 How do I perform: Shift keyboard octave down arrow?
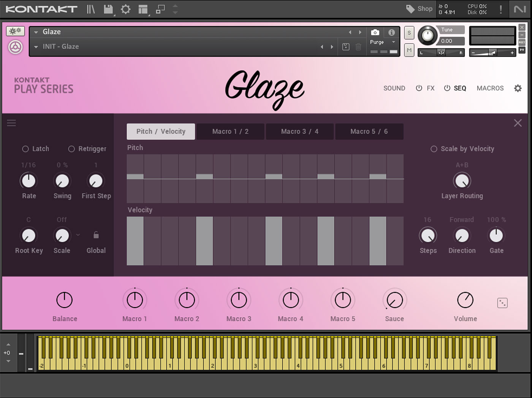(x=8, y=361)
